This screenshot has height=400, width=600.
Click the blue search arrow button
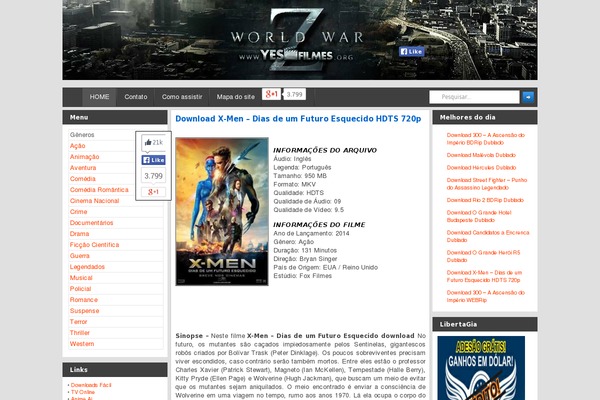point(528,97)
